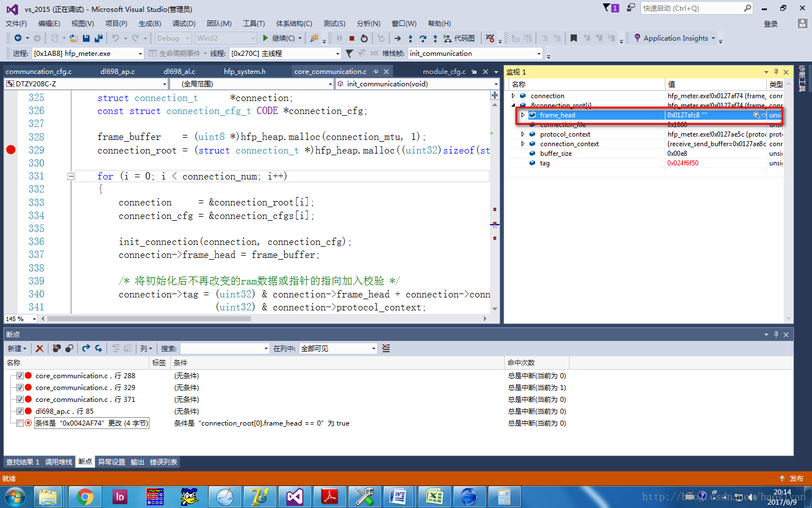The width and height of the screenshot is (812, 508).
Task: Switch to the hfp_system.h tab
Action: click(245, 72)
